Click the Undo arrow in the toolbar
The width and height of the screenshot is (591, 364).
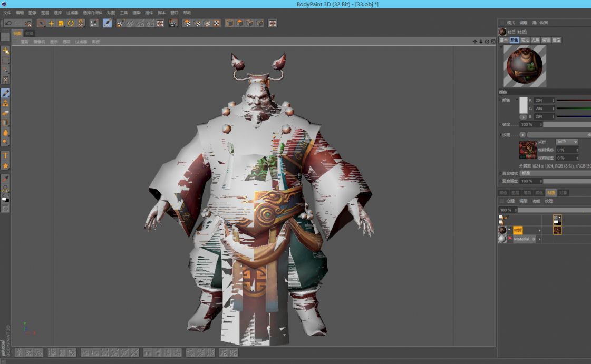(8, 23)
